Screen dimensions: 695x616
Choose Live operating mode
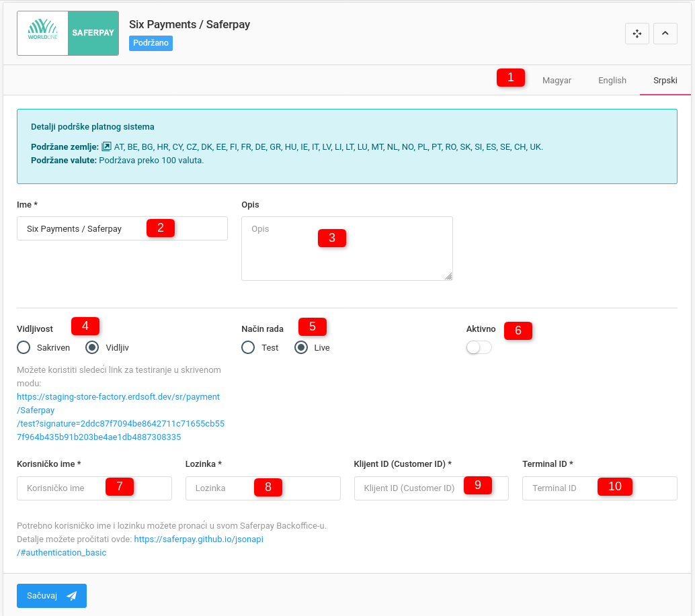302,348
